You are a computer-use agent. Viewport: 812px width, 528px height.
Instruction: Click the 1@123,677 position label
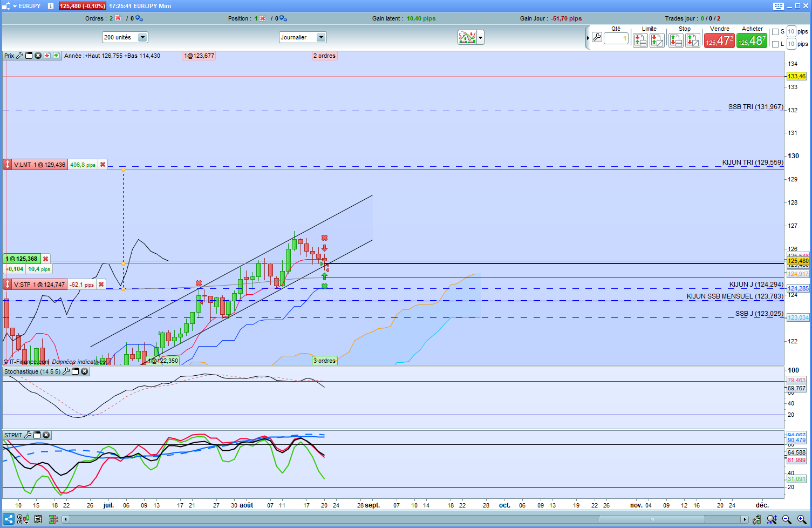[199, 56]
